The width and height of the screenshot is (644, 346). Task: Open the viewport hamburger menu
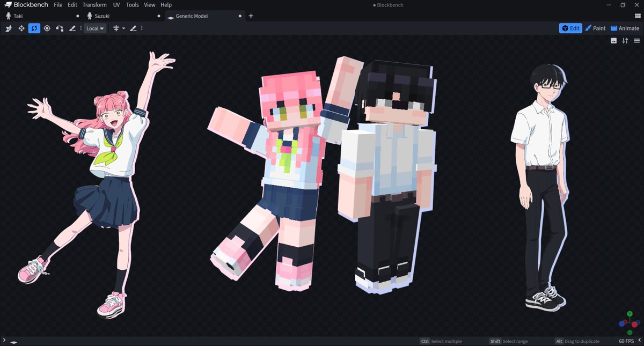click(637, 41)
